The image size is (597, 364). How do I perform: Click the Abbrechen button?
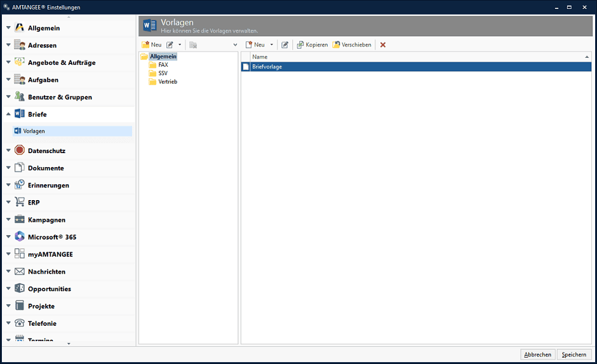[x=538, y=354]
